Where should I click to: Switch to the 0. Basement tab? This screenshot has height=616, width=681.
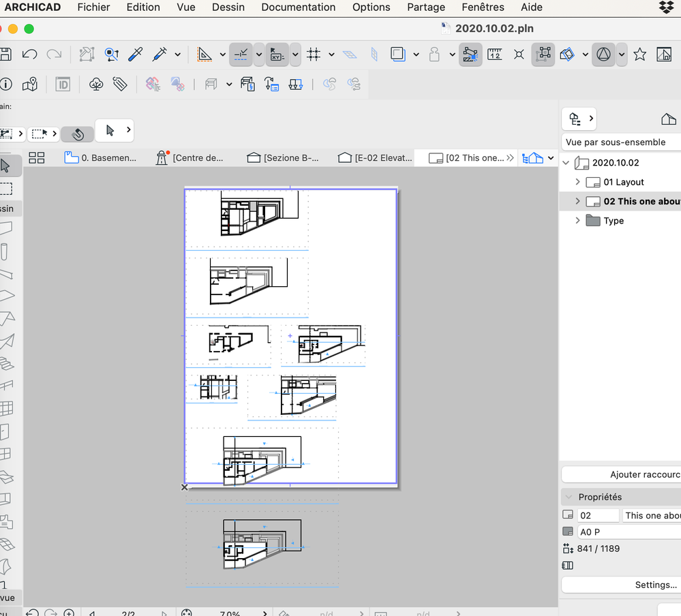pos(101,158)
